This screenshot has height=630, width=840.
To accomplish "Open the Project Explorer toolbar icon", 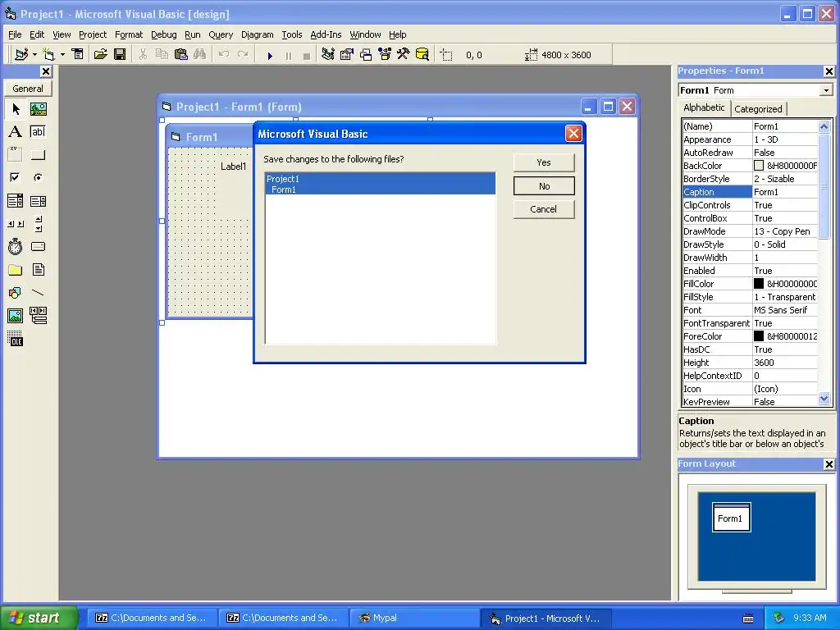I will [x=328, y=55].
